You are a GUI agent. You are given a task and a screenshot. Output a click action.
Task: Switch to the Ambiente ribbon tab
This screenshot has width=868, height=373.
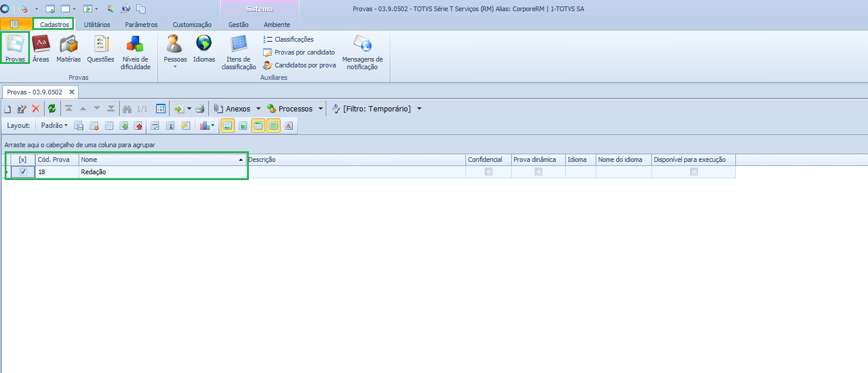point(277,25)
